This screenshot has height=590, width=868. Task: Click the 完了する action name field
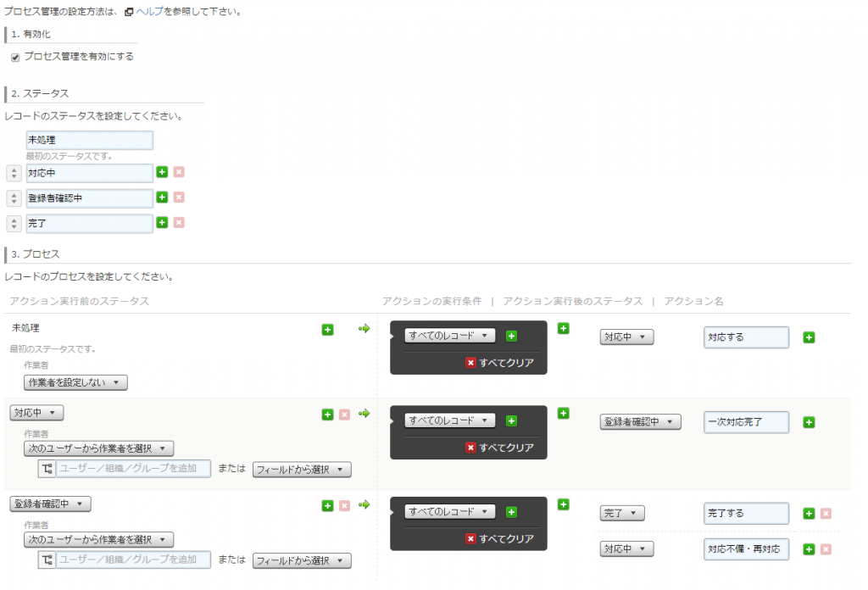[x=746, y=514]
